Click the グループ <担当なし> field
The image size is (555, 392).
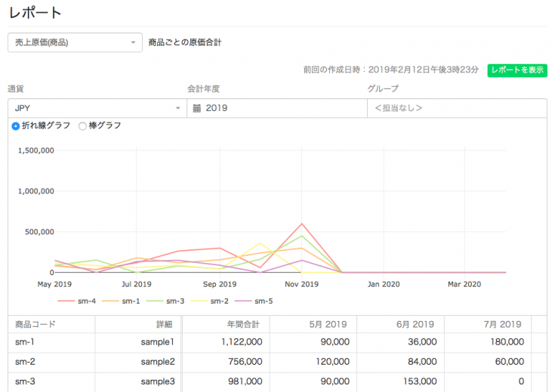click(457, 108)
